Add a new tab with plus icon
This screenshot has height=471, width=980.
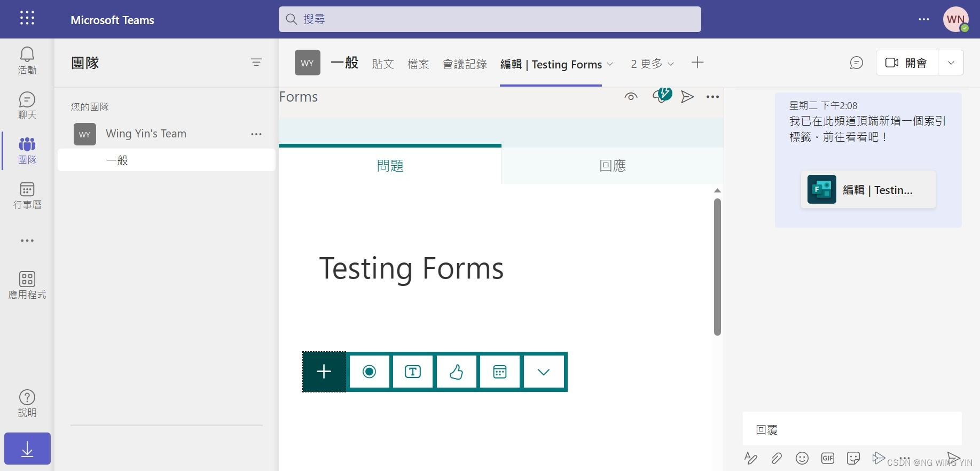coord(697,63)
